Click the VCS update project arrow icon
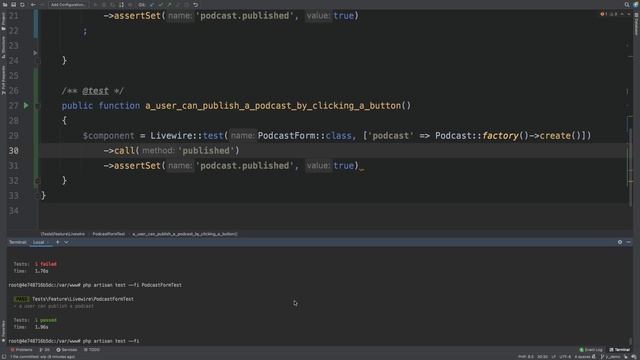Viewport: 640px width, 360px height. pyautogui.click(x=152, y=4)
